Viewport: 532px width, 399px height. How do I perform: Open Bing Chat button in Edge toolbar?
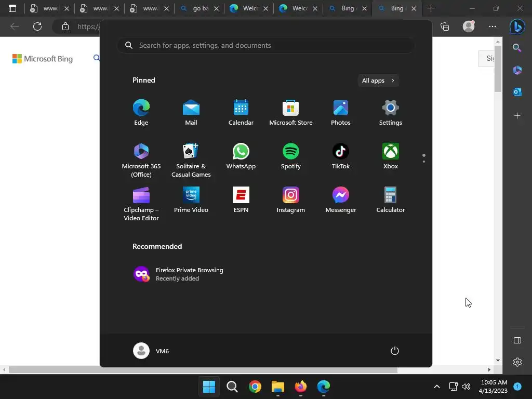(517, 26)
